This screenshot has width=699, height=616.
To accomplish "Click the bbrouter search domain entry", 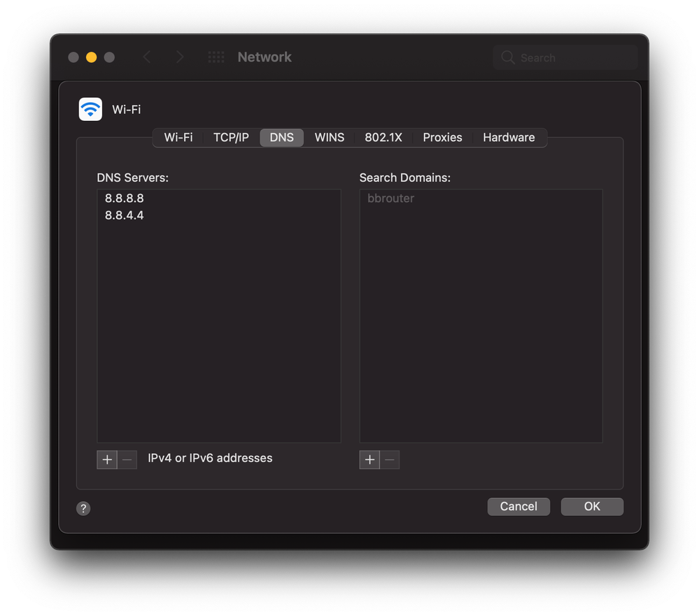I will (390, 198).
